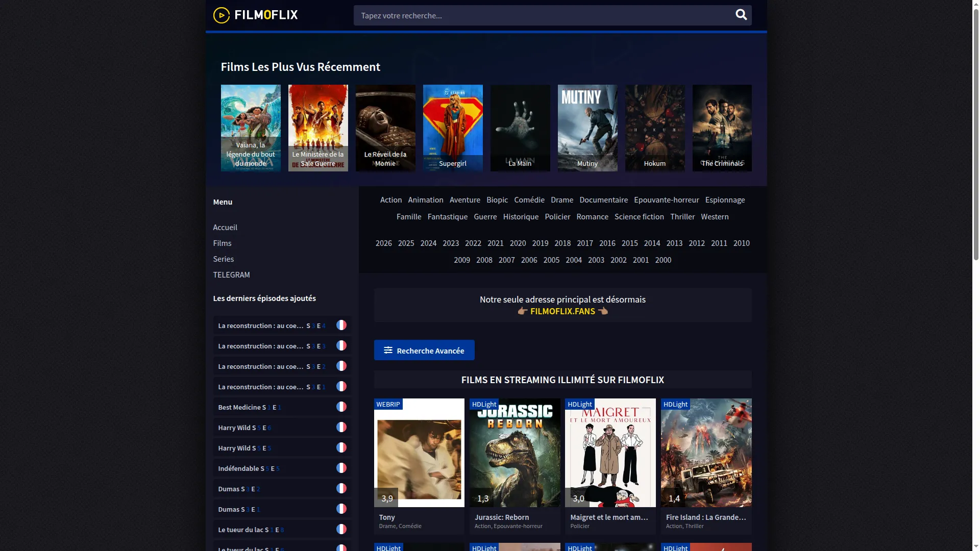Viewport: 980px width, 551px height.
Task: Filter by year 2010
Action: (742, 243)
